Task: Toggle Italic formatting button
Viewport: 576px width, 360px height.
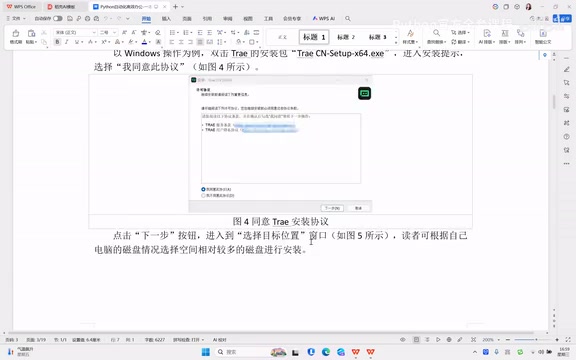Action: tap(67, 42)
